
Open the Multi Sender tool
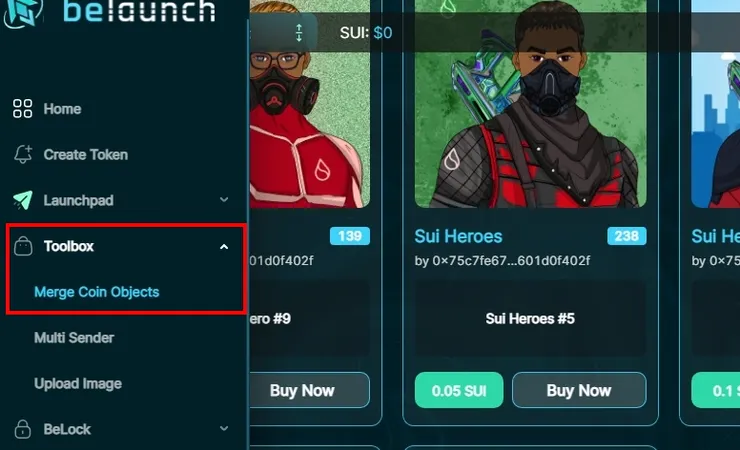(74, 338)
